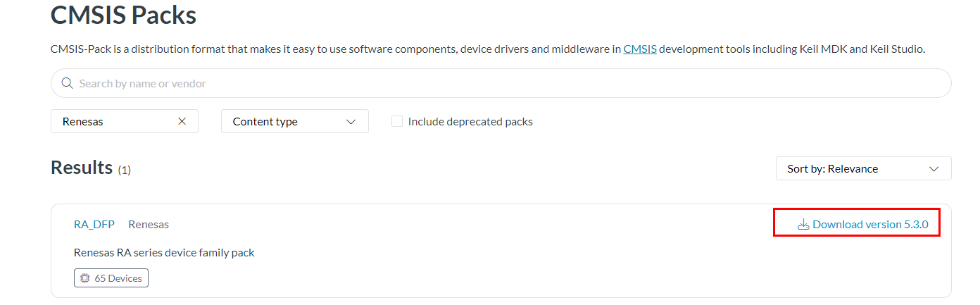The height and width of the screenshot is (305, 980).
Task: Click the 'Renesas RA series device family pack' description
Action: point(164,252)
